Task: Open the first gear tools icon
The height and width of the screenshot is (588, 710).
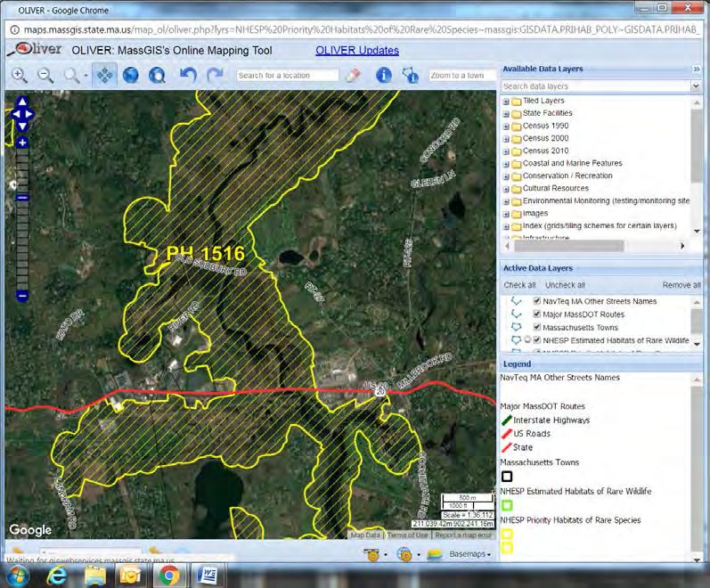Action: click(x=372, y=554)
